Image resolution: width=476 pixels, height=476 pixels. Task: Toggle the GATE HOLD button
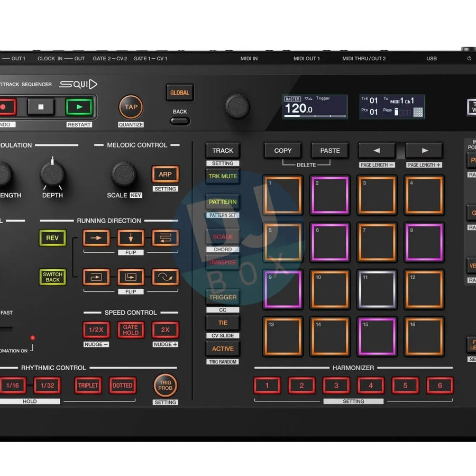[131, 329]
